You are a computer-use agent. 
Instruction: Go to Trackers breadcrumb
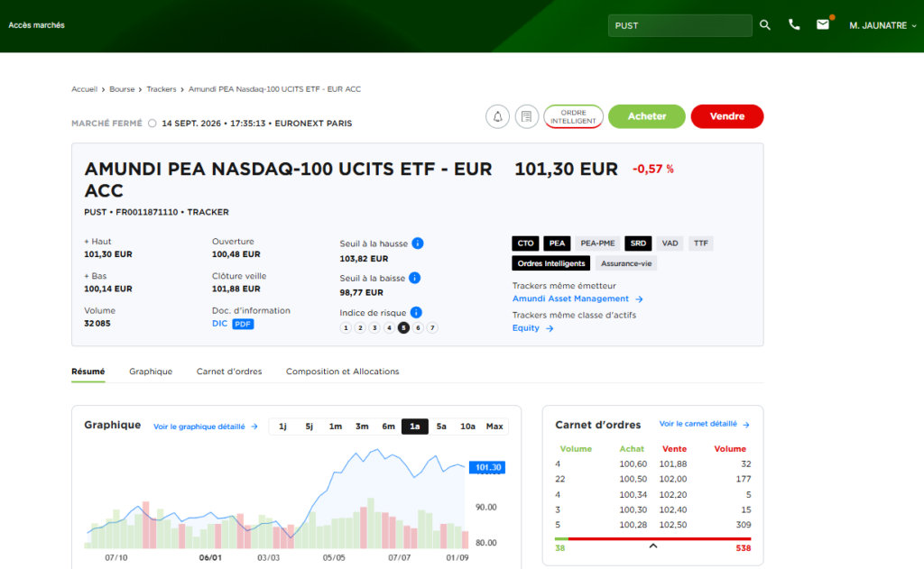click(162, 89)
